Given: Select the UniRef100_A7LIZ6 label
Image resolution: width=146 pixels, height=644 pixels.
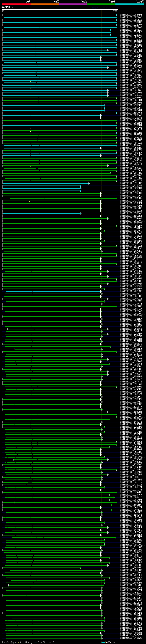Looking at the screenshot, I should coord(131,70).
